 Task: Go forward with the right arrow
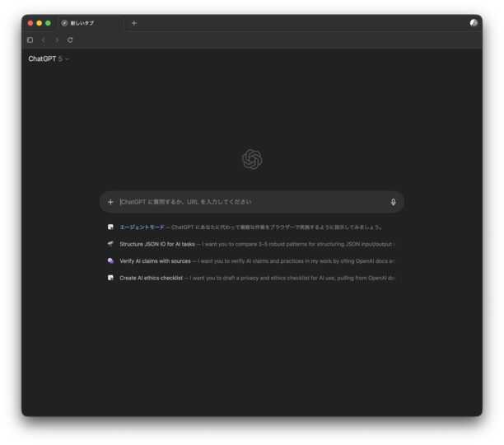click(57, 40)
